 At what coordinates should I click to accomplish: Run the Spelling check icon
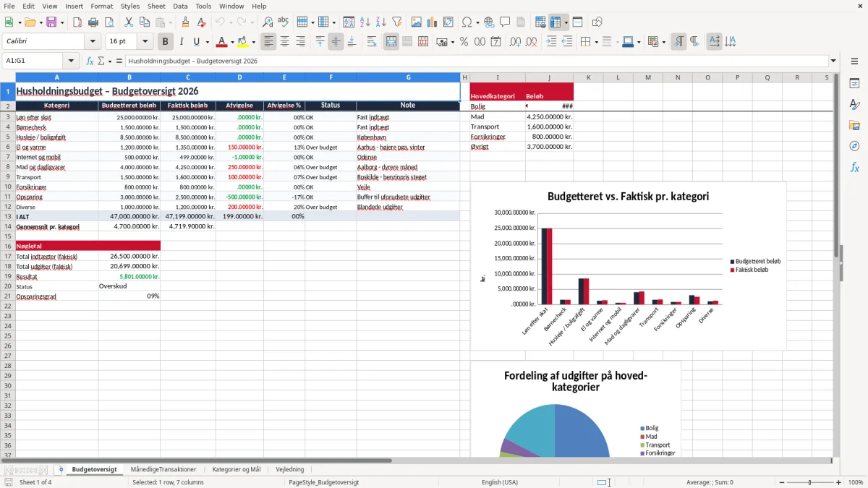coord(284,22)
